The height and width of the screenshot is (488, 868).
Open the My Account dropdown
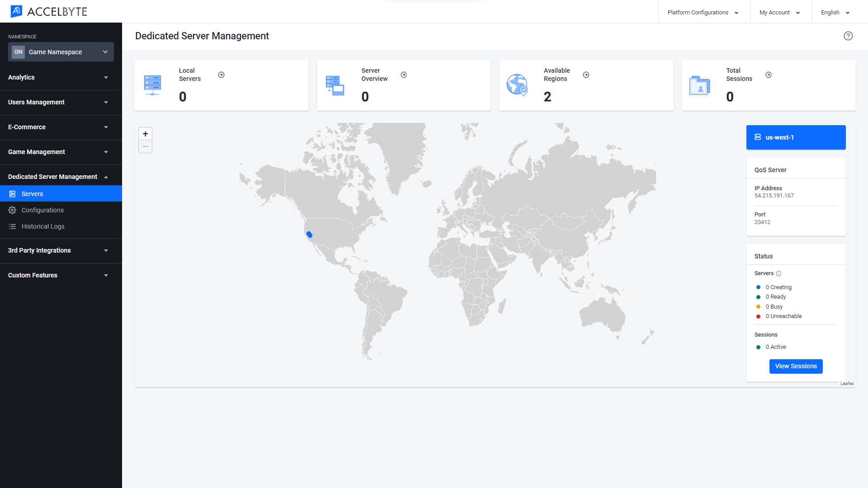click(780, 12)
